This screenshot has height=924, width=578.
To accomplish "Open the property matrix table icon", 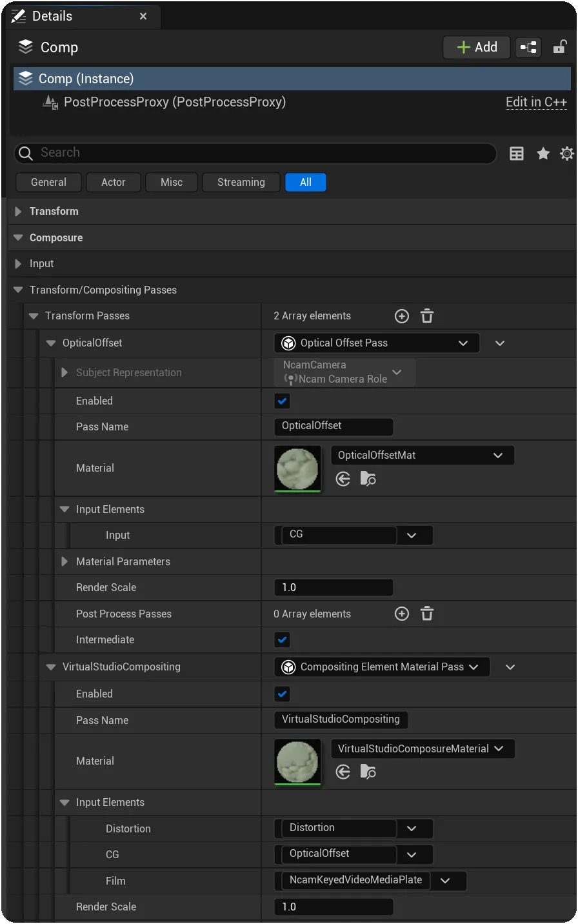I will (x=517, y=154).
